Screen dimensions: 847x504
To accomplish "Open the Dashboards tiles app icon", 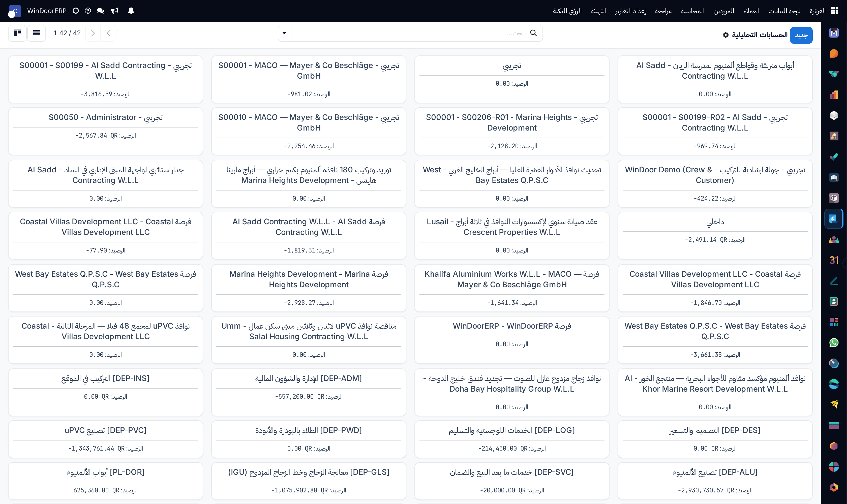I will (834, 322).
